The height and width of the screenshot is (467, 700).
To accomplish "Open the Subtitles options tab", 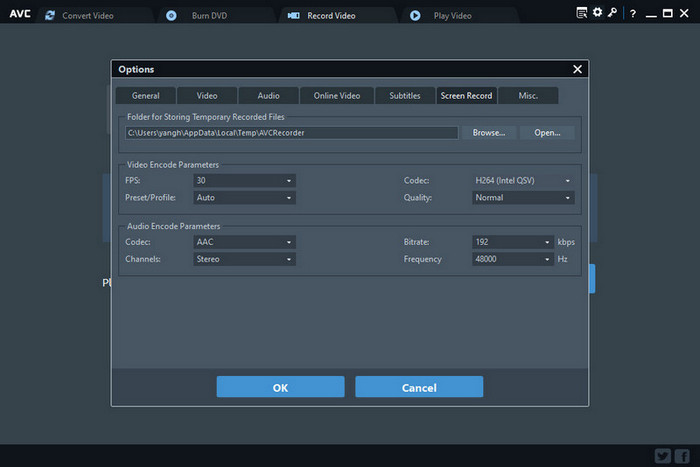I will pyautogui.click(x=404, y=96).
